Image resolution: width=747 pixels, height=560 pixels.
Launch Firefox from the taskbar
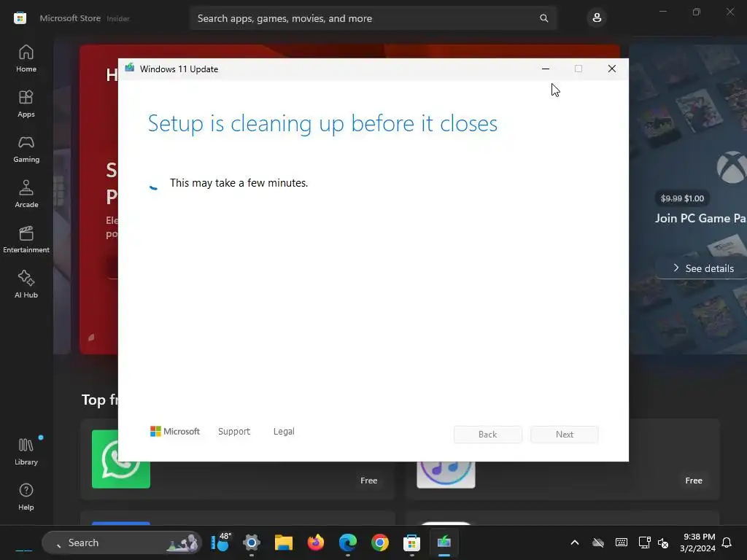point(315,542)
